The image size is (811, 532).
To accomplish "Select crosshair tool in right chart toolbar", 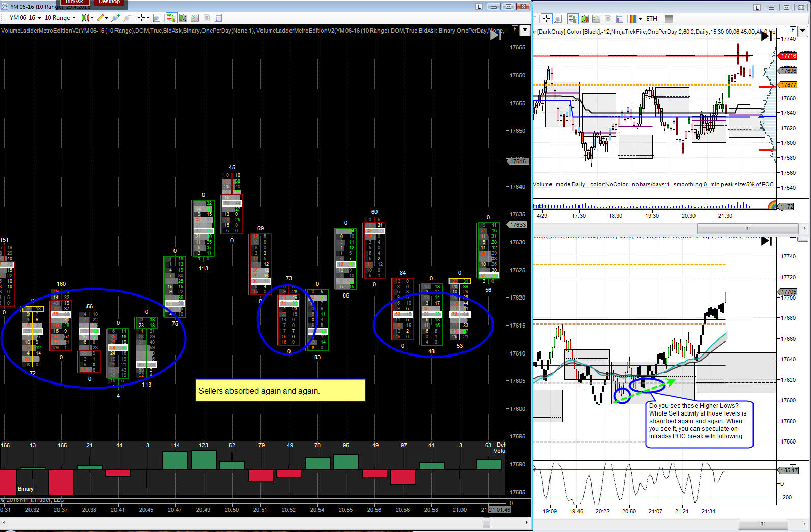I will click(546, 19).
